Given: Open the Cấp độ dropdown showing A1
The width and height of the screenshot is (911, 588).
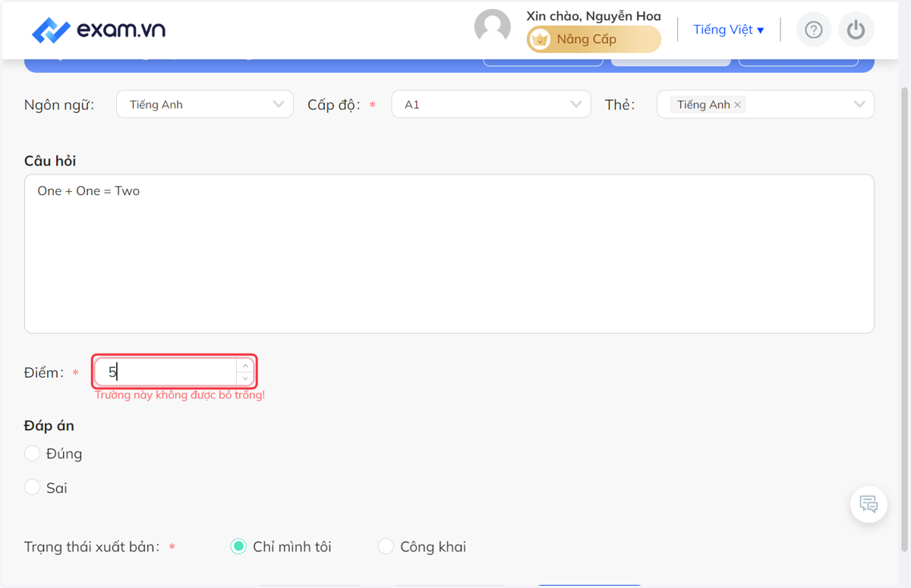Looking at the screenshot, I should [x=491, y=105].
